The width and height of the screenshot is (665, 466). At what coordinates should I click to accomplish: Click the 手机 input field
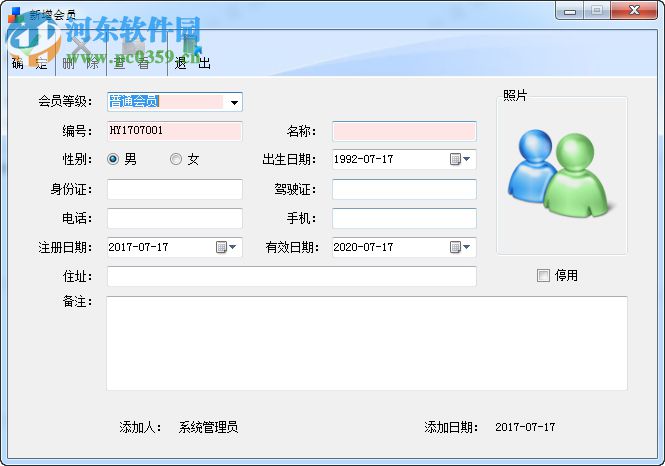coord(404,218)
